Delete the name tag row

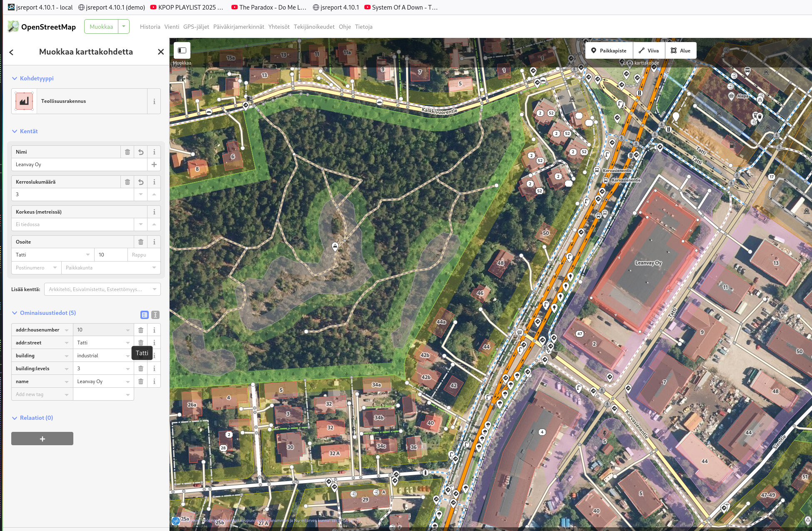click(x=141, y=381)
